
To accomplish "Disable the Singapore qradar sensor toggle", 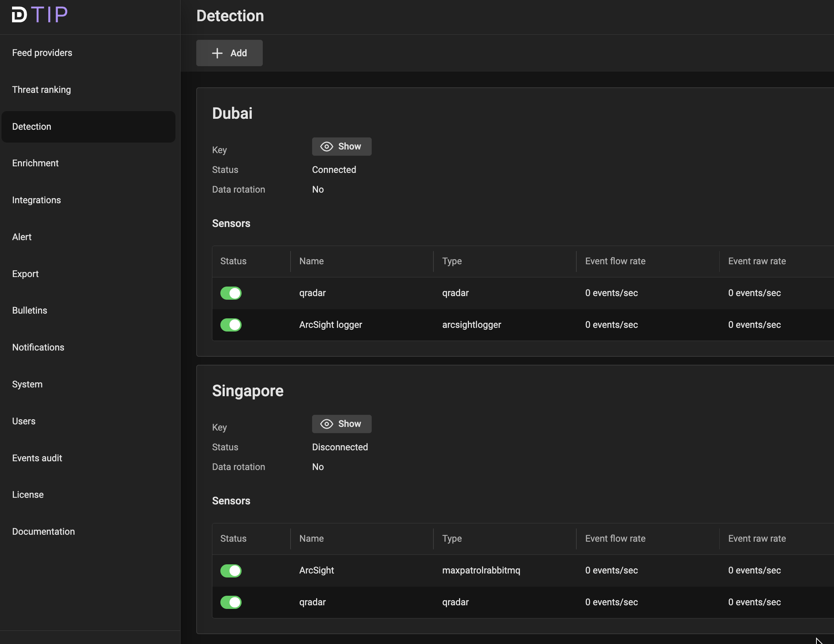I will [x=231, y=602].
